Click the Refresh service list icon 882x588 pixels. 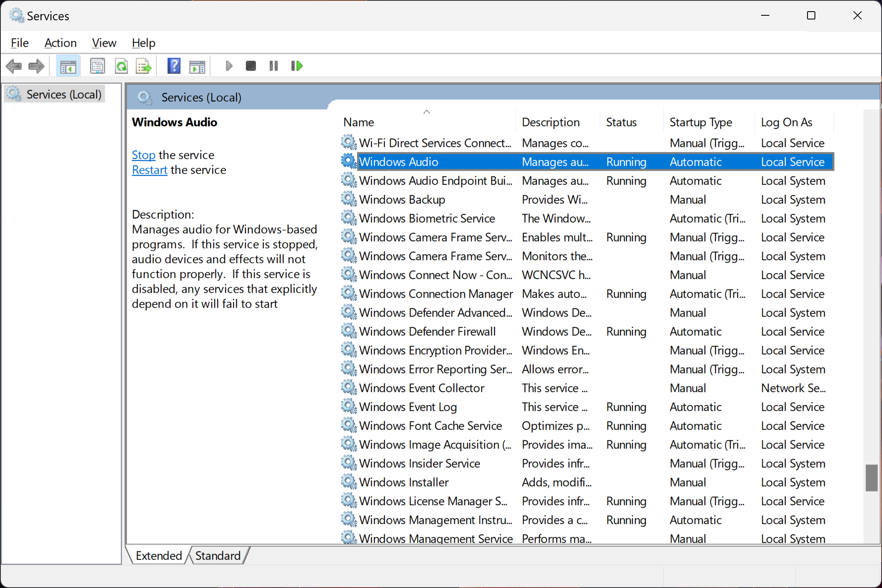[x=121, y=65]
